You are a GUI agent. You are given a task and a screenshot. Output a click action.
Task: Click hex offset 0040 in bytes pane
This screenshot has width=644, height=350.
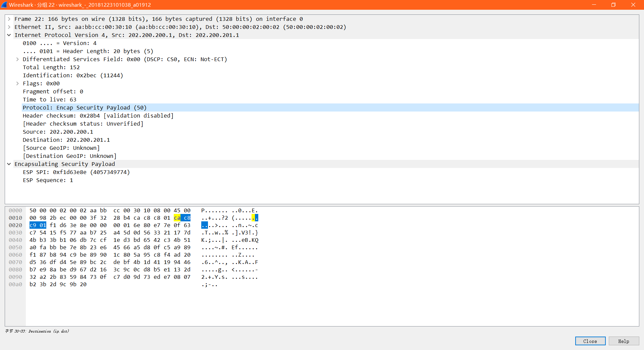15,240
